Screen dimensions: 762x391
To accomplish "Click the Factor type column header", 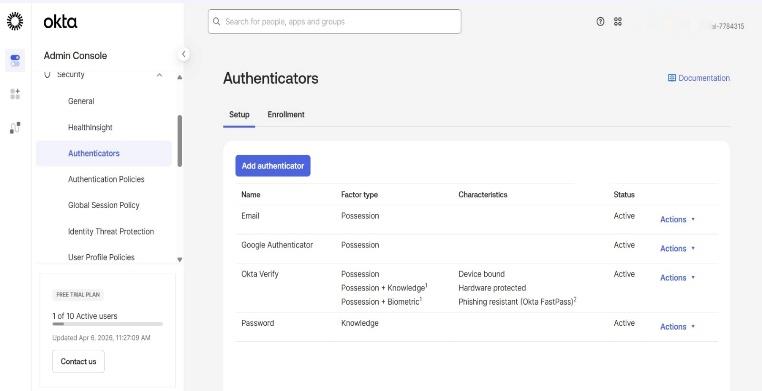I will pos(359,194).
